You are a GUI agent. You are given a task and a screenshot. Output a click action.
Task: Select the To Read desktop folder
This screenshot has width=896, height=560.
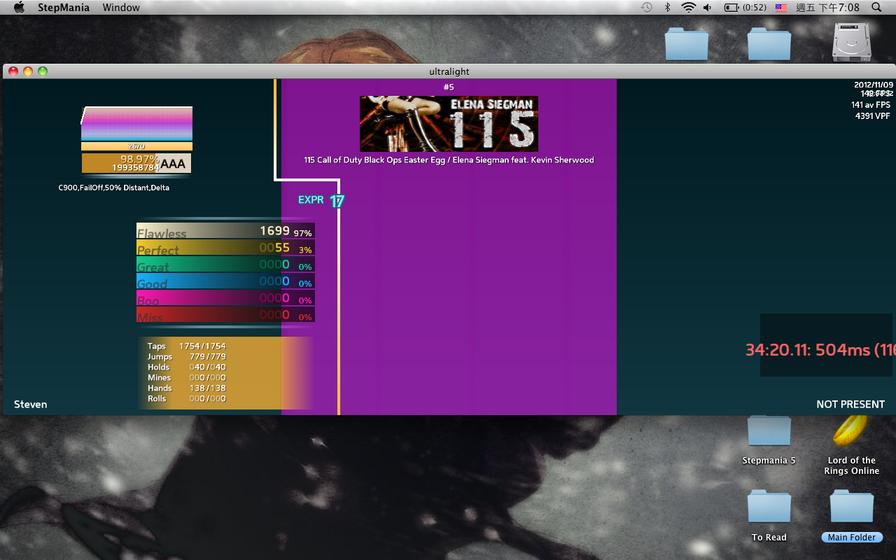pos(769,516)
